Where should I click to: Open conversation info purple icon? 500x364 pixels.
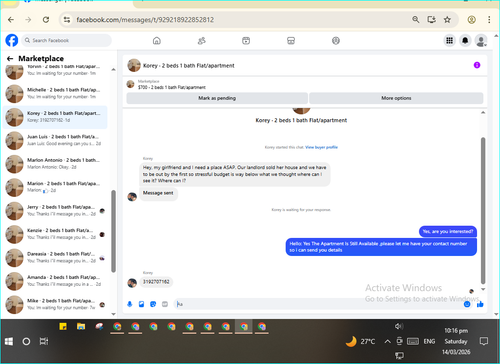tap(477, 65)
